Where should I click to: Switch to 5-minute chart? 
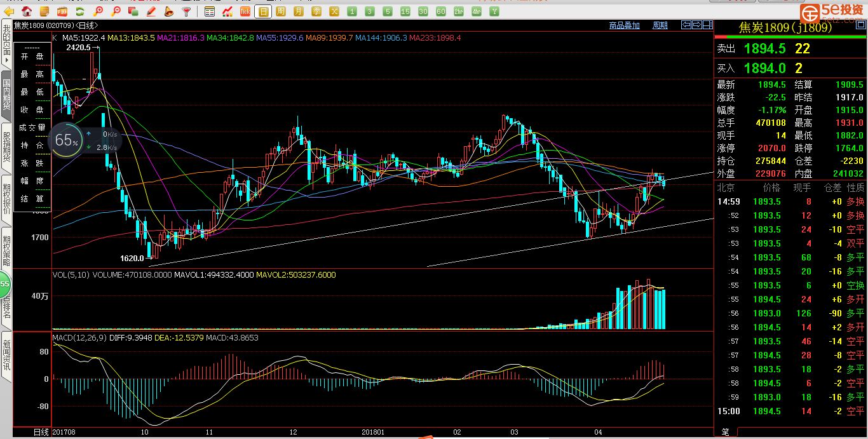click(388, 11)
